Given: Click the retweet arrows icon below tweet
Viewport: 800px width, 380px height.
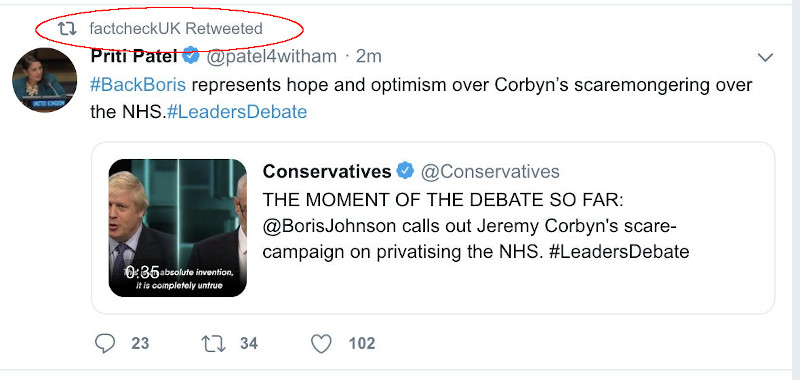Looking at the screenshot, I should [214, 343].
